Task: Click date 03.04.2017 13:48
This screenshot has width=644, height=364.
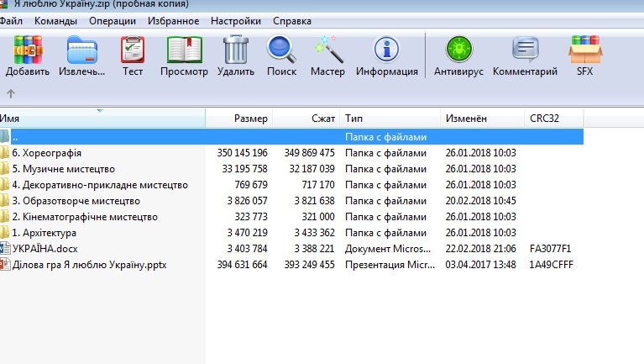Action: point(480,265)
